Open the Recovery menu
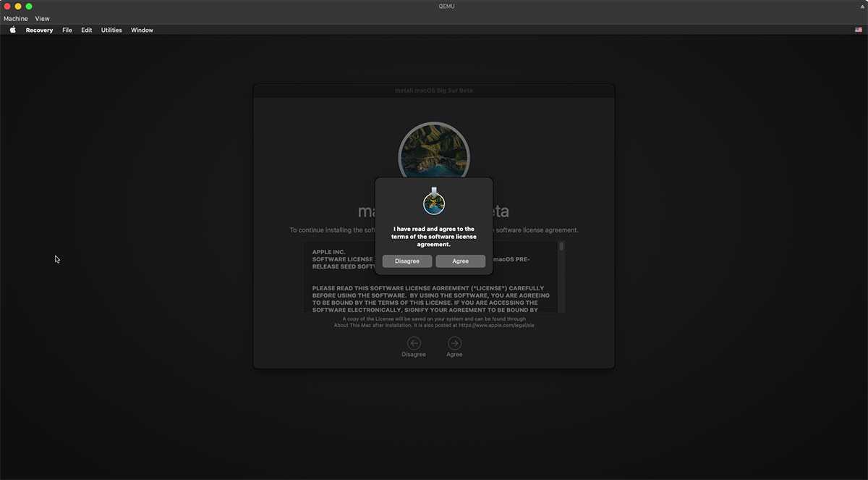The width and height of the screenshot is (868, 480). point(39,30)
